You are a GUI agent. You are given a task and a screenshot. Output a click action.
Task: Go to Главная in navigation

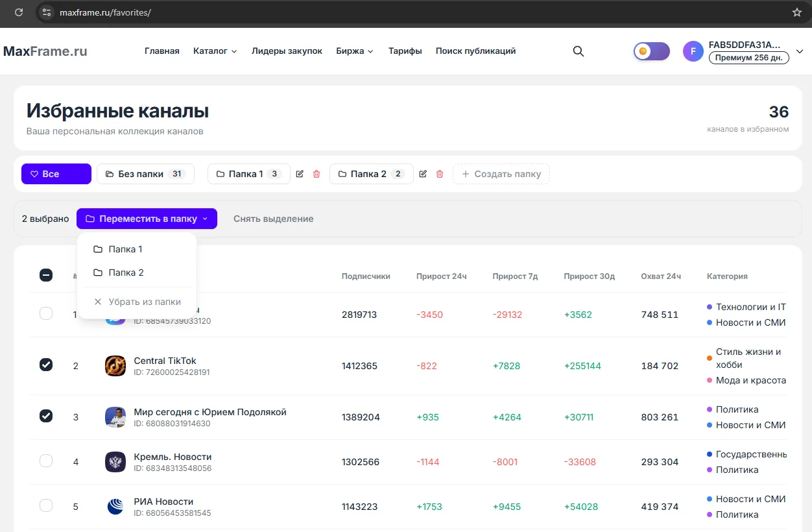click(x=162, y=51)
